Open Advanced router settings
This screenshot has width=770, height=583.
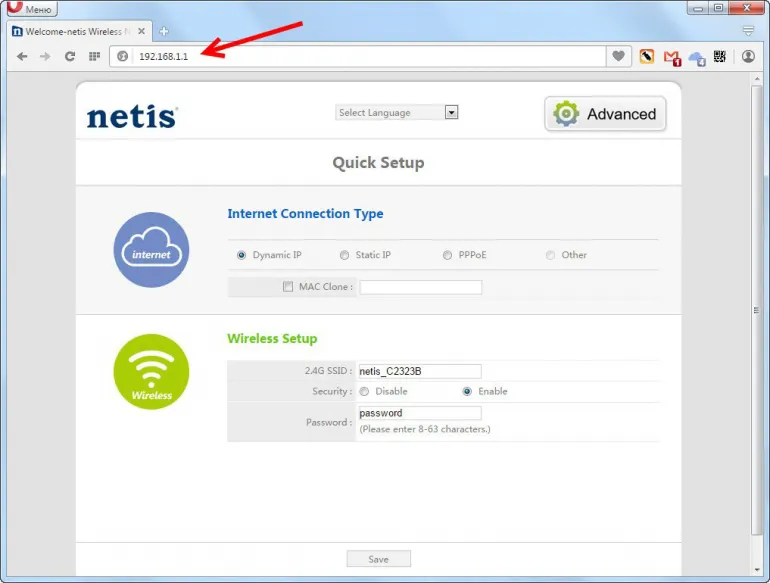[605, 114]
